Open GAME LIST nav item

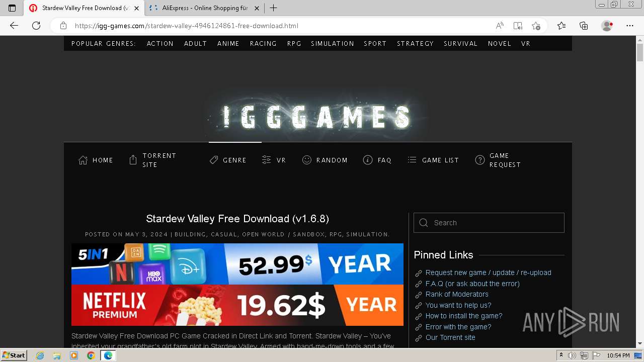(433, 160)
